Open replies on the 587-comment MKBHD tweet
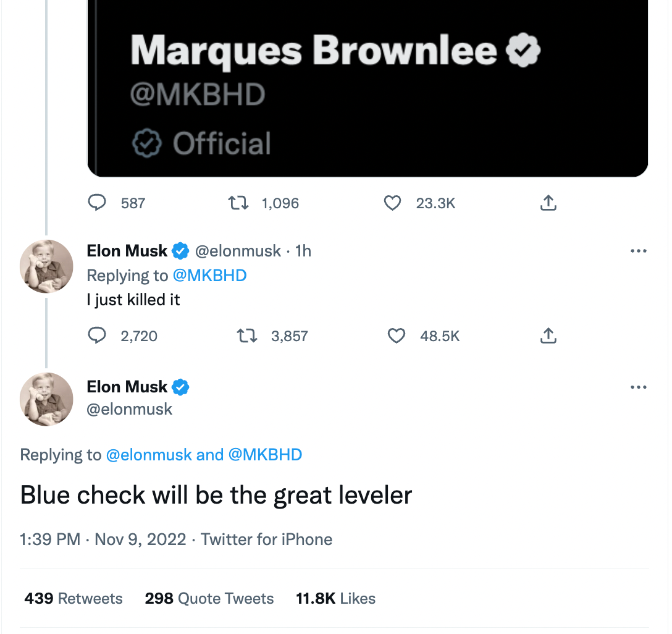The height and width of the screenshot is (634, 672). [97, 202]
